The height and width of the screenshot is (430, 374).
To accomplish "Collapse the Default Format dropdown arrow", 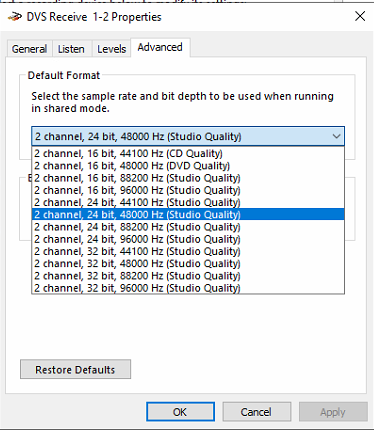I will (336, 136).
